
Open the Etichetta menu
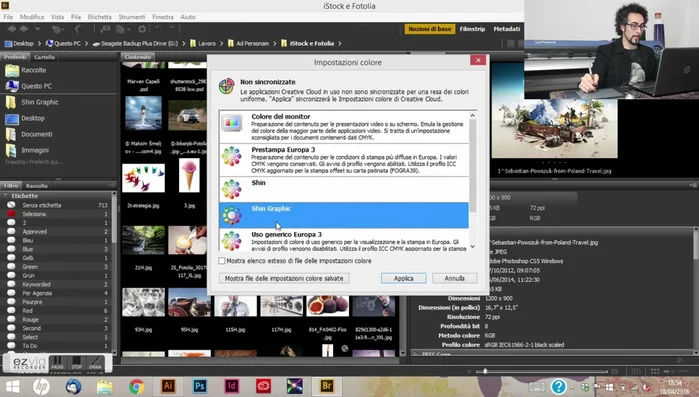tap(99, 17)
